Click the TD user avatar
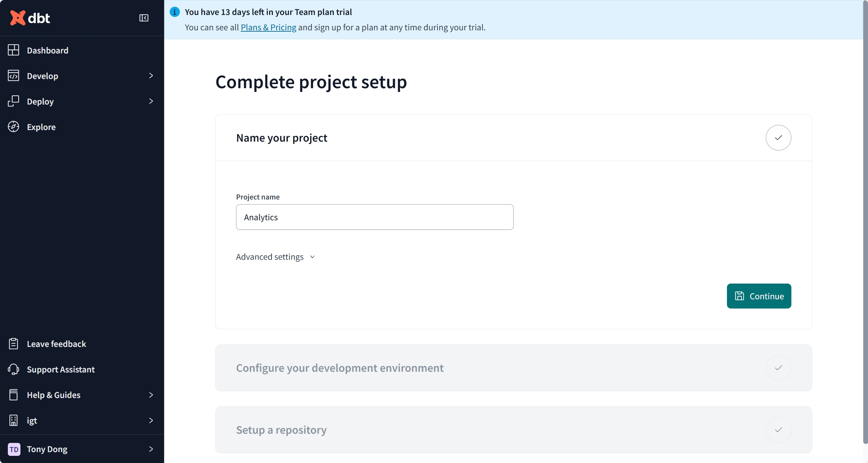 [14, 449]
